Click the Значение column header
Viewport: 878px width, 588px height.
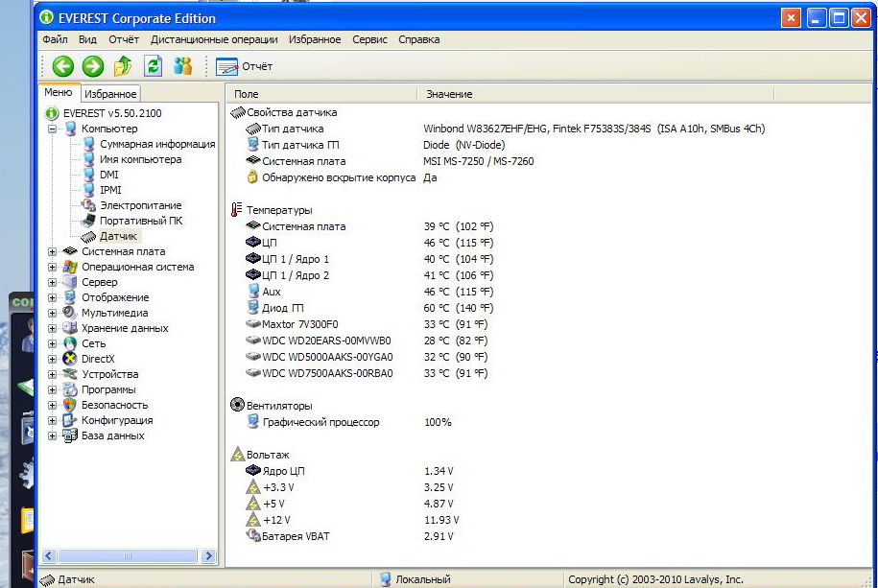pos(449,94)
